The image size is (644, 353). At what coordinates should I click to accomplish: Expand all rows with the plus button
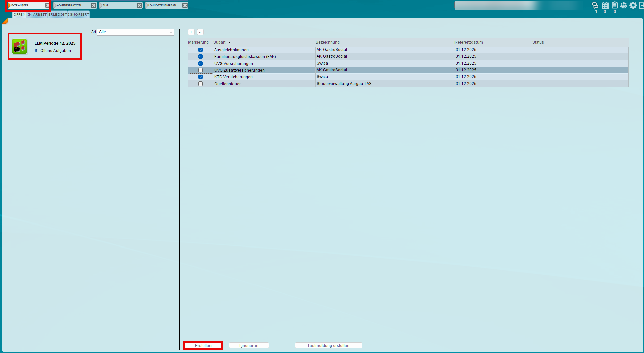point(191,32)
